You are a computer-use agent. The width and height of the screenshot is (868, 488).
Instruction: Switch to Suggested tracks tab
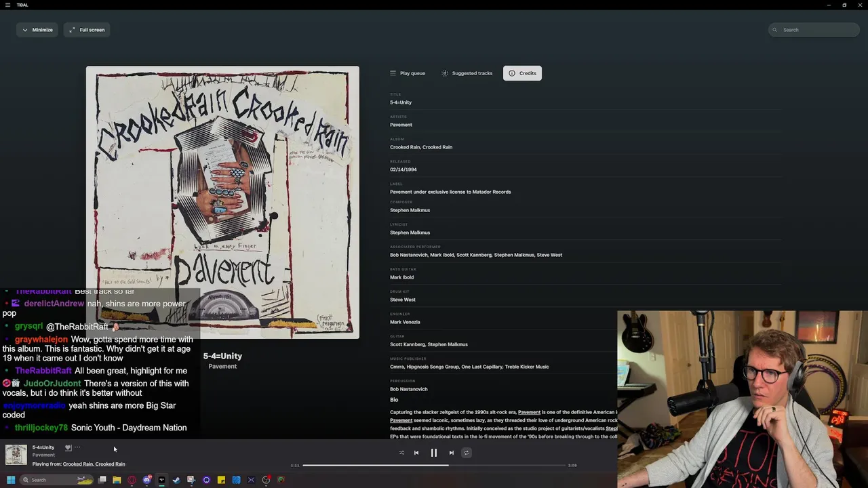467,73
